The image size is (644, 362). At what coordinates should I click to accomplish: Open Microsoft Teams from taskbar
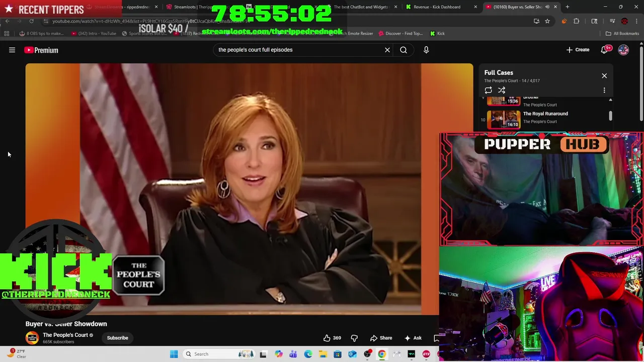293,354
